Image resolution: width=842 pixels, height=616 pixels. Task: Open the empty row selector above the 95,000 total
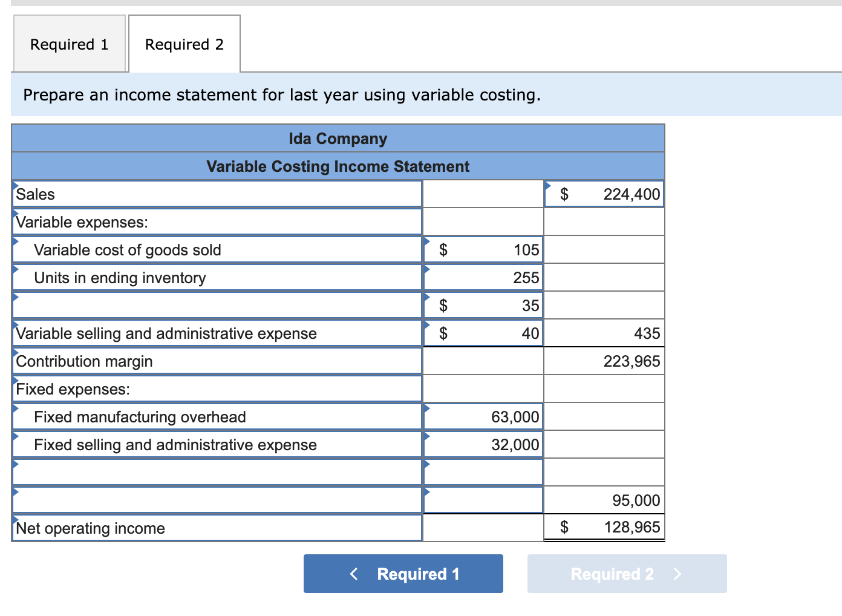(212, 500)
